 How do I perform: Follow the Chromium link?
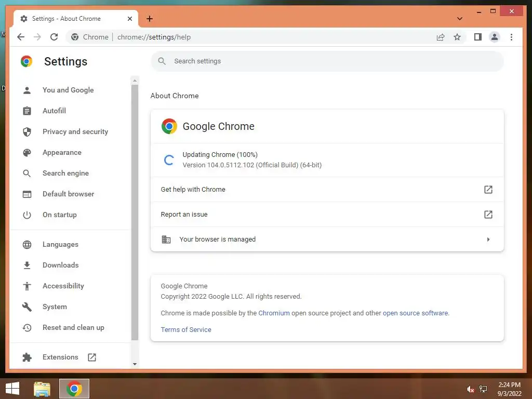[274, 313]
